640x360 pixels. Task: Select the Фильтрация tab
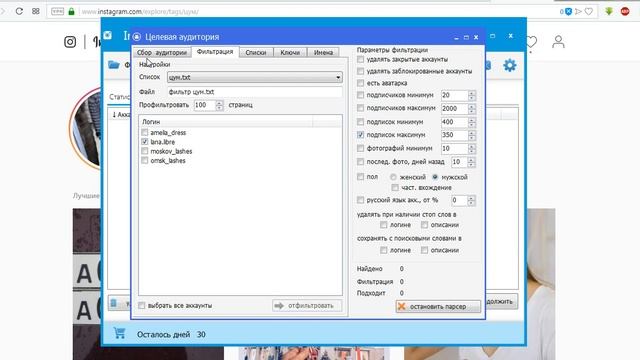[215, 52]
